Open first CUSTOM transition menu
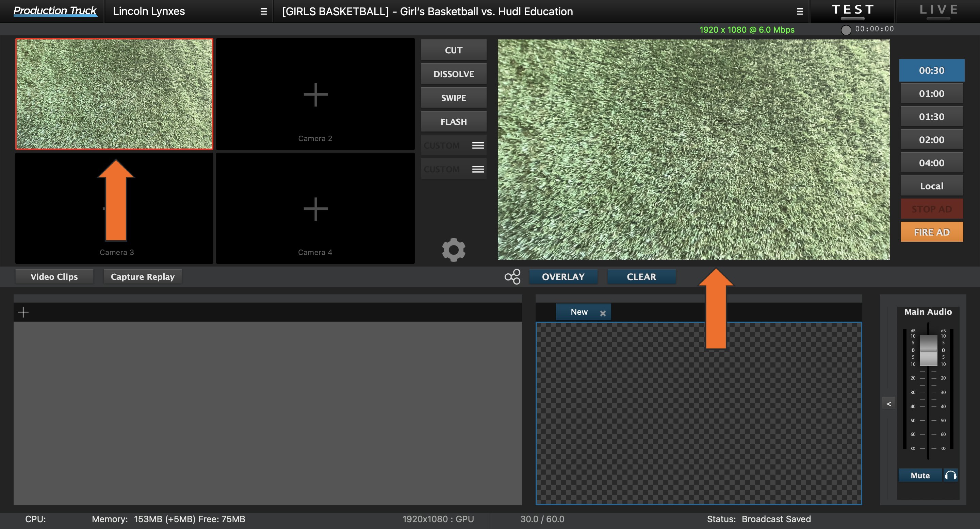The image size is (980, 529). [478, 146]
